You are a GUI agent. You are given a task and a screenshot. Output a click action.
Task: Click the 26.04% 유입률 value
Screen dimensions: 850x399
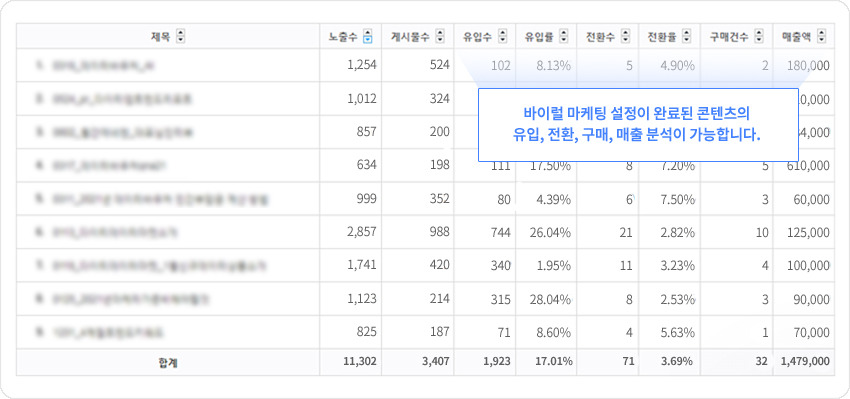coord(550,233)
